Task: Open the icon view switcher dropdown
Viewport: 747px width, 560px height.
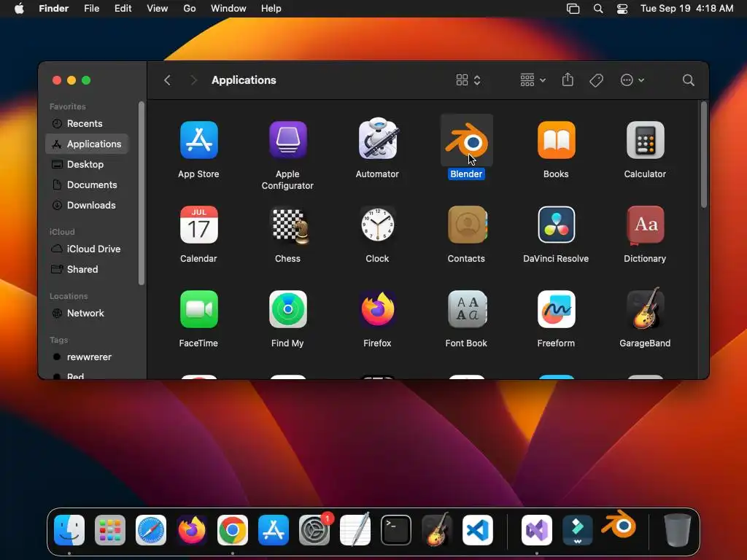Action: point(468,80)
